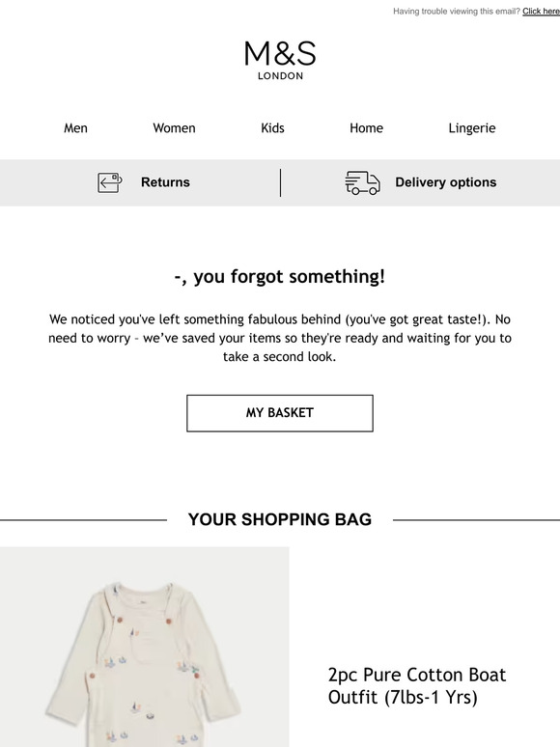Click the M&S logo lettering

coord(280,53)
